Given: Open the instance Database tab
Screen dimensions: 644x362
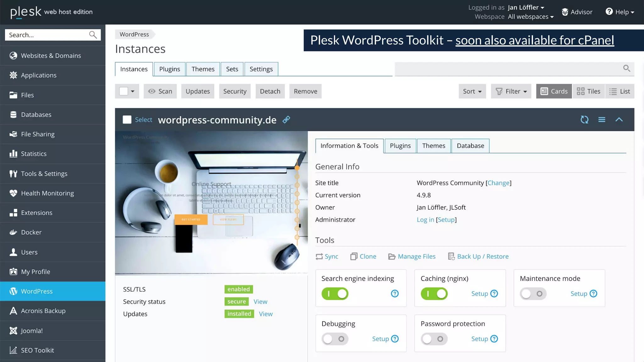Looking at the screenshot, I should pos(470,145).
